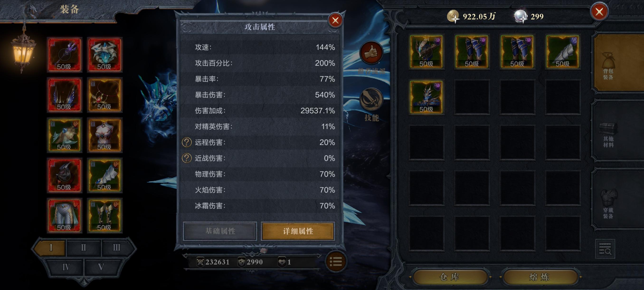Click the 熔炼 smelt button
Image resolution: width=644 pixels, height=290 pixels.
540,277
